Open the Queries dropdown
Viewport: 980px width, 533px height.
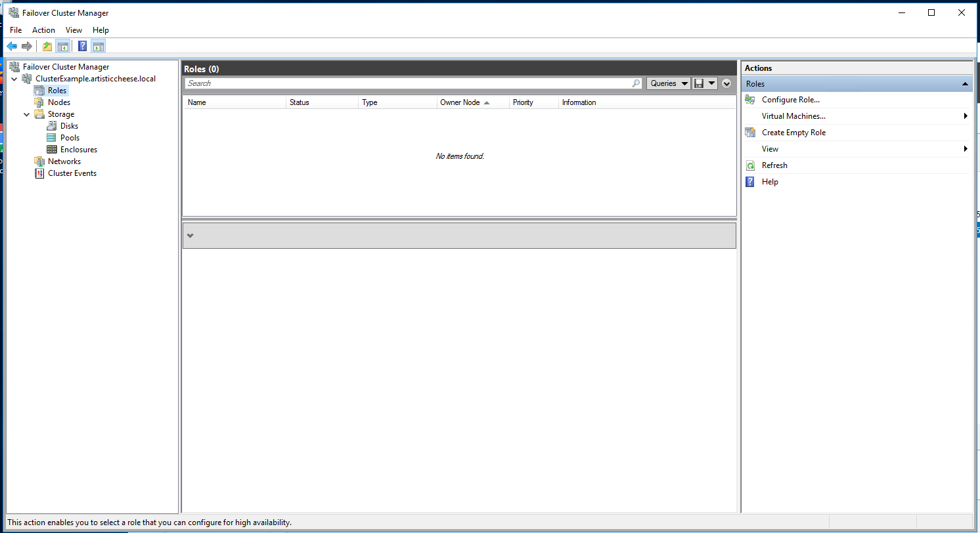669,83
